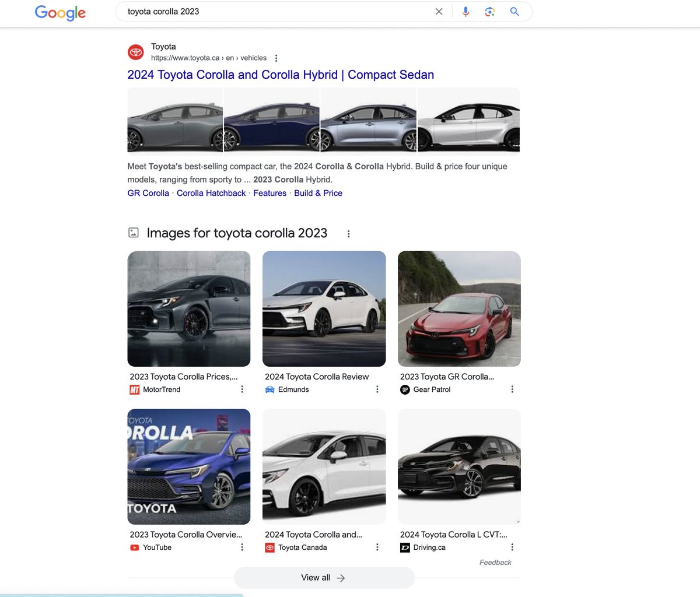Screen dimensions: 700x597
Task: Click the Feedback link
Action: point(495,563)
